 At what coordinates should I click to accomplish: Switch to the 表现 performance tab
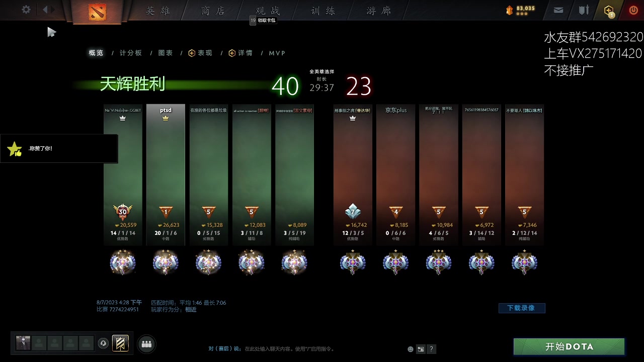(x=200, y=53)
